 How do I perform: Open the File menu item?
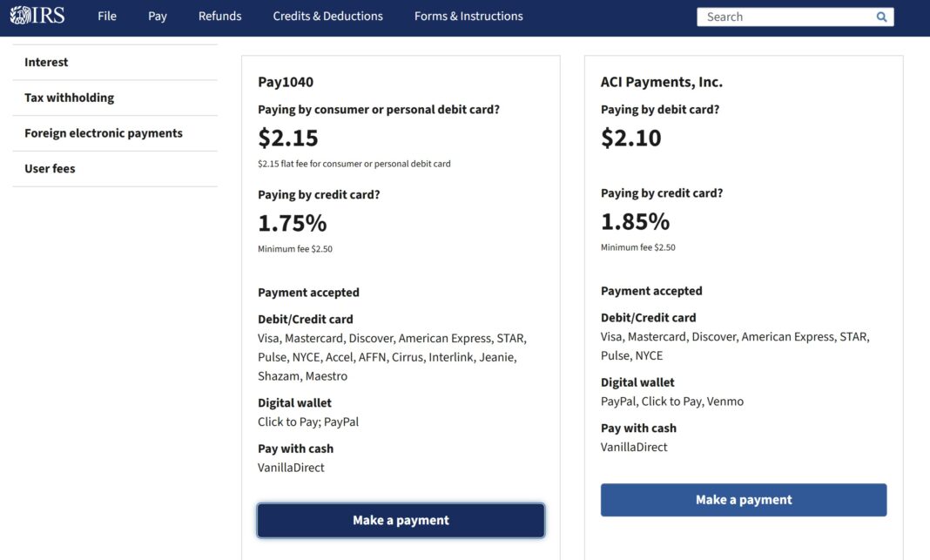(106, 16)
